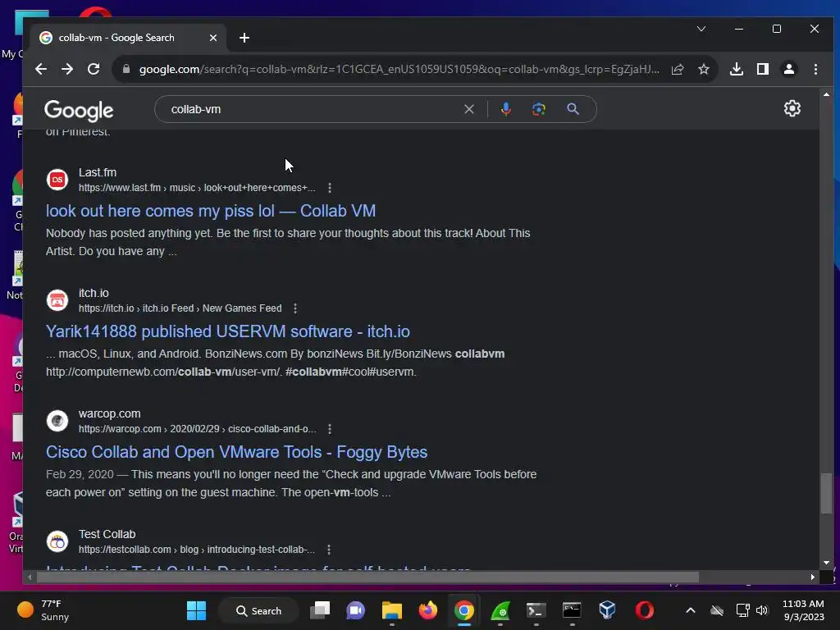The width and height of the screenshot is (840, 630).
Task: Open more options for Test Collab result
Action: coord(328,550)
